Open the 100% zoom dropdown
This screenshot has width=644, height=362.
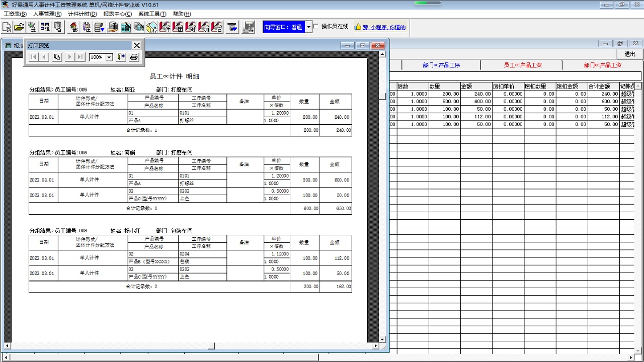pyautogui.click(x=109, y=57)
